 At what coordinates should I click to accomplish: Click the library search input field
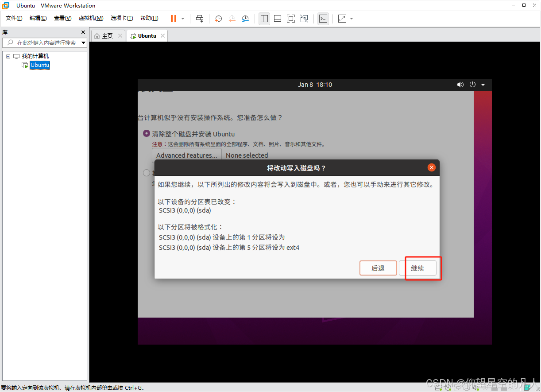tap(45, 43)
